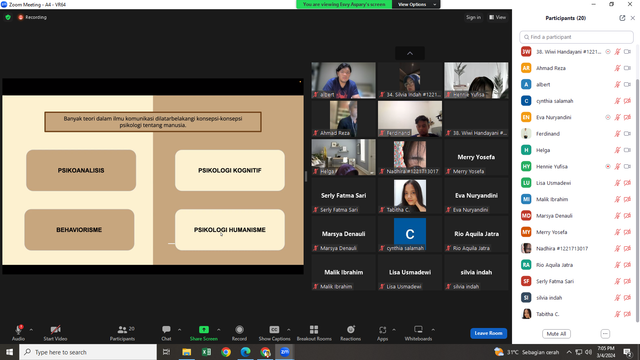This screenshot has width=640, height=360.
Task: Click the weather widget in taskbar
Action: 526,352
